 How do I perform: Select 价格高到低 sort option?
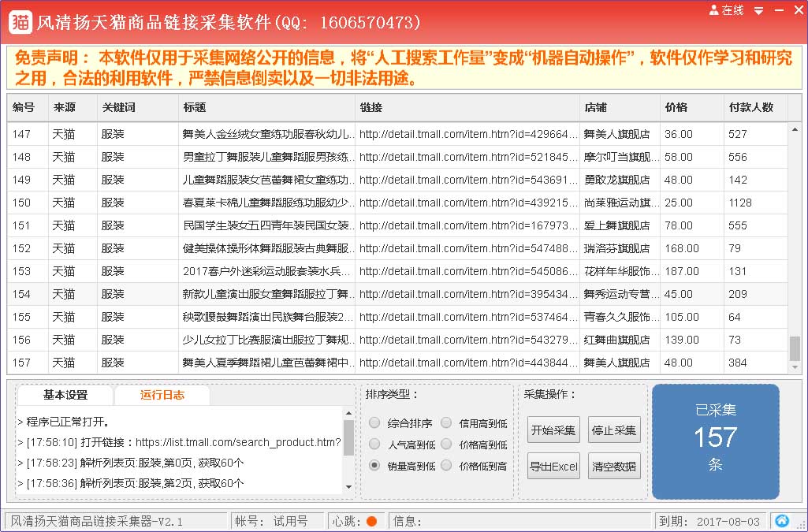pos(446,444)
